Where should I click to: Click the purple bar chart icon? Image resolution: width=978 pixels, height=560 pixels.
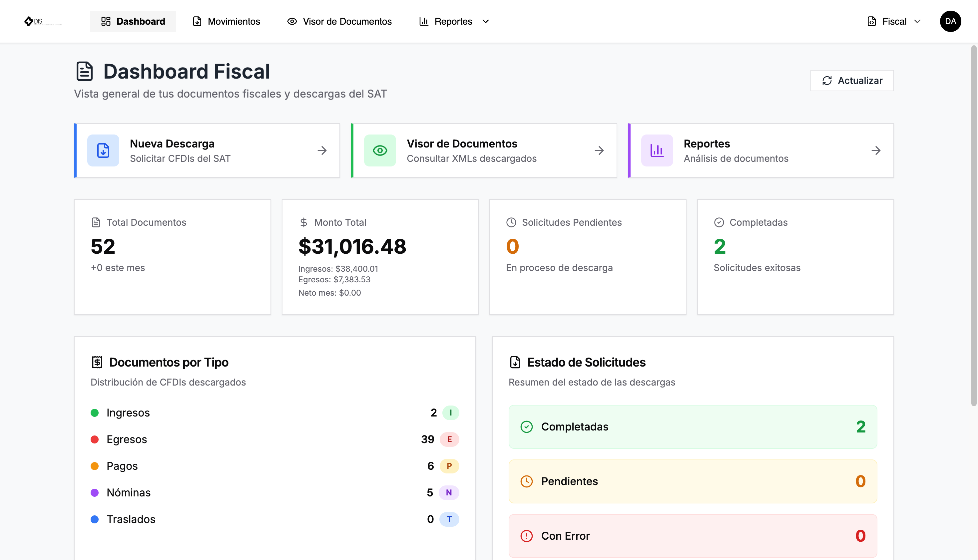[657, 150]
